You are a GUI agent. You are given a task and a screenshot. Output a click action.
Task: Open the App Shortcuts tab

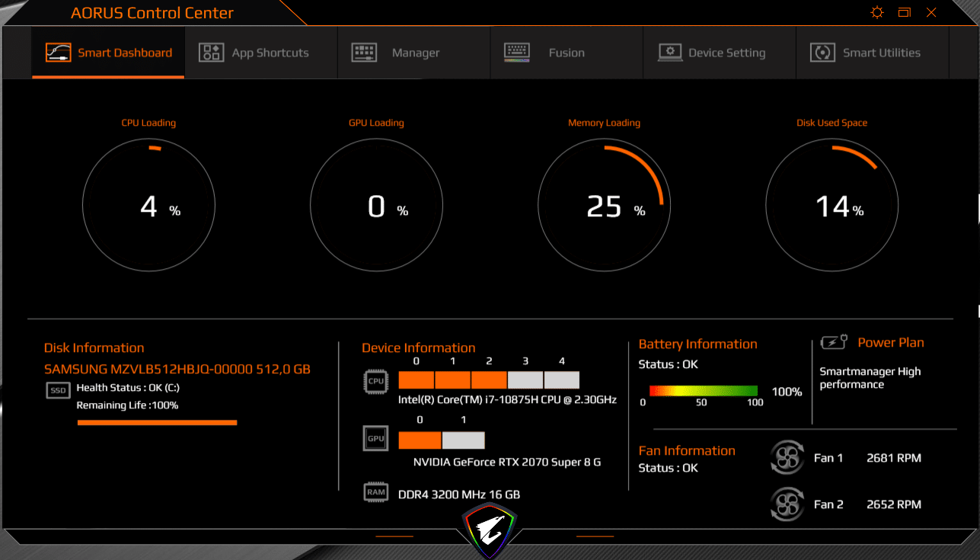260,53
